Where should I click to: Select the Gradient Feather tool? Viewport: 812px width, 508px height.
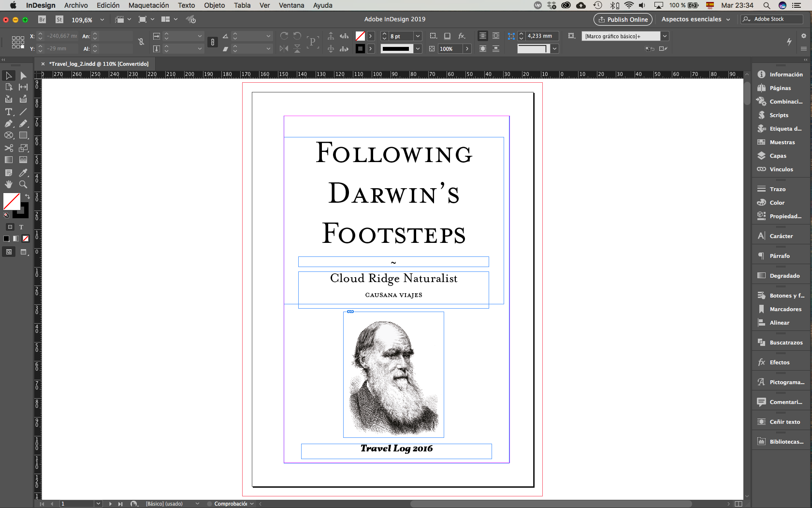click(x=23, y=160)
